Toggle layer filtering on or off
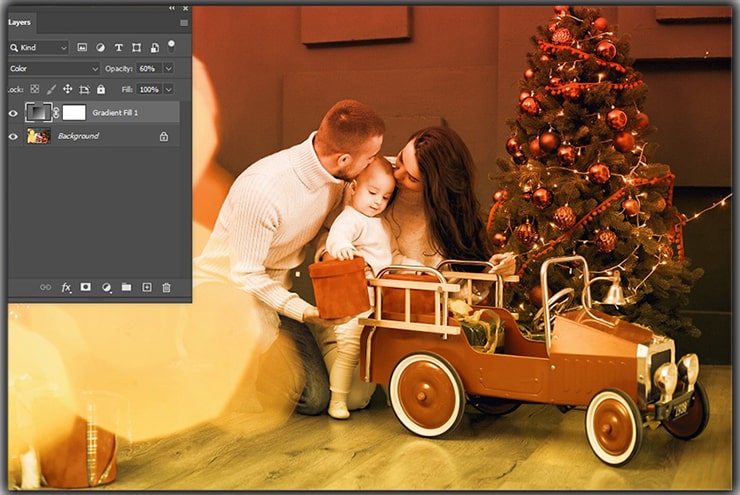This screenshot has height=495, width=740. tap(171, 46)
